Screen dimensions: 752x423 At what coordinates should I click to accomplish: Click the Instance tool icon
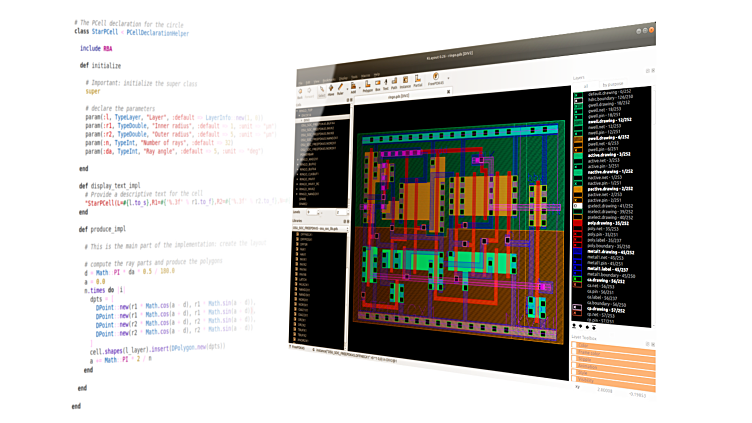[x=405, y=82]
